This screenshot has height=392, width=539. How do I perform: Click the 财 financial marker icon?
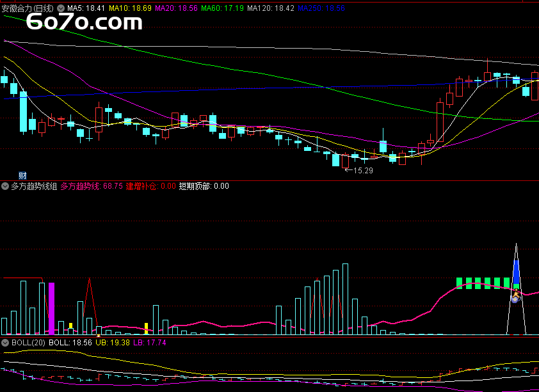(22, 176)
